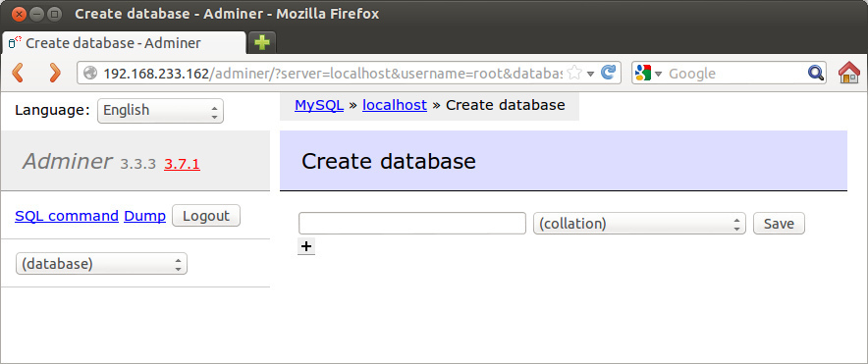Go back using the browser back arrow

coord(18,73)
